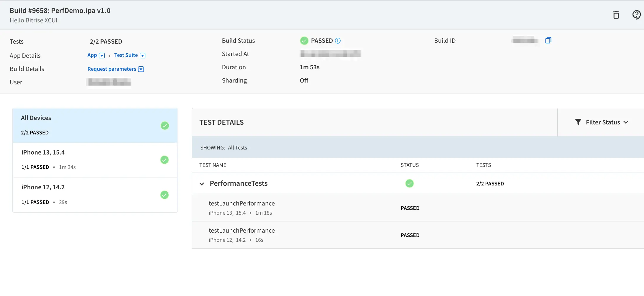Click the STATUS column header
Viewport: 644px width, 296px height.
coord(410,165)
